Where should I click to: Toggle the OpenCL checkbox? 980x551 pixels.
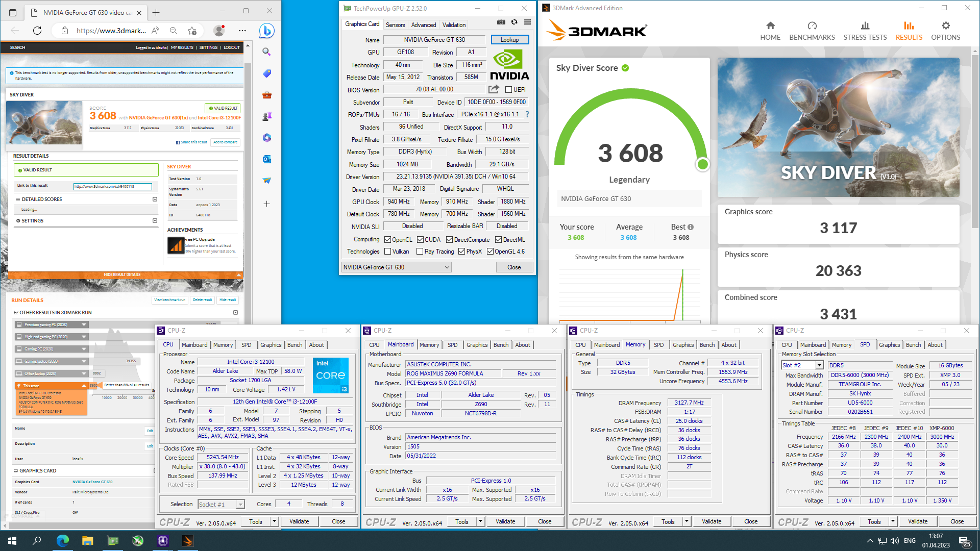387,240
